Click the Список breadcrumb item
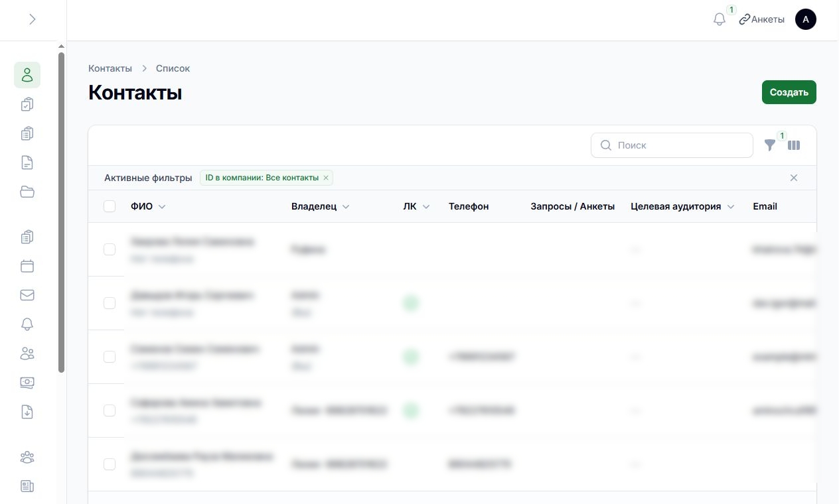 [x=173, y=68]
